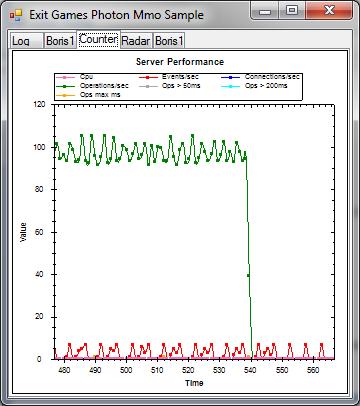The image size is (360, 406).
Task: Click the Connections/sec legend label
Action: pos(272,77)
